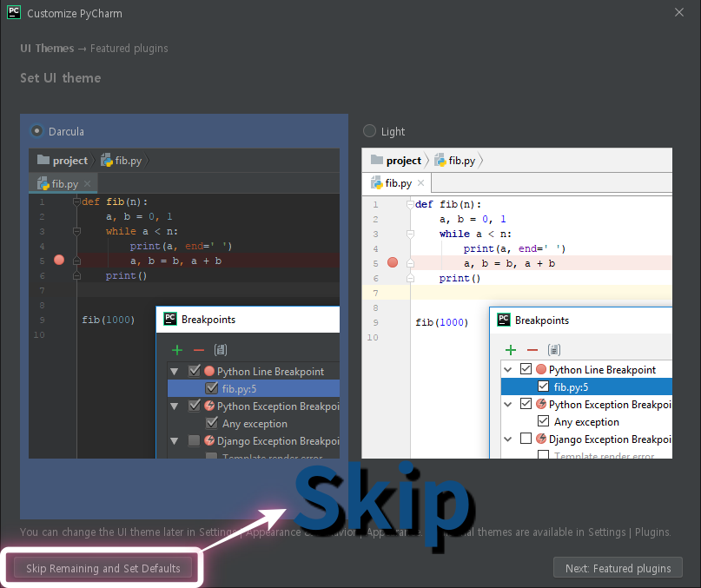Collapse def fib fold marker in Light preview
Screen dimensions: 701x588
pyautogui.click(x=410, y=205)
